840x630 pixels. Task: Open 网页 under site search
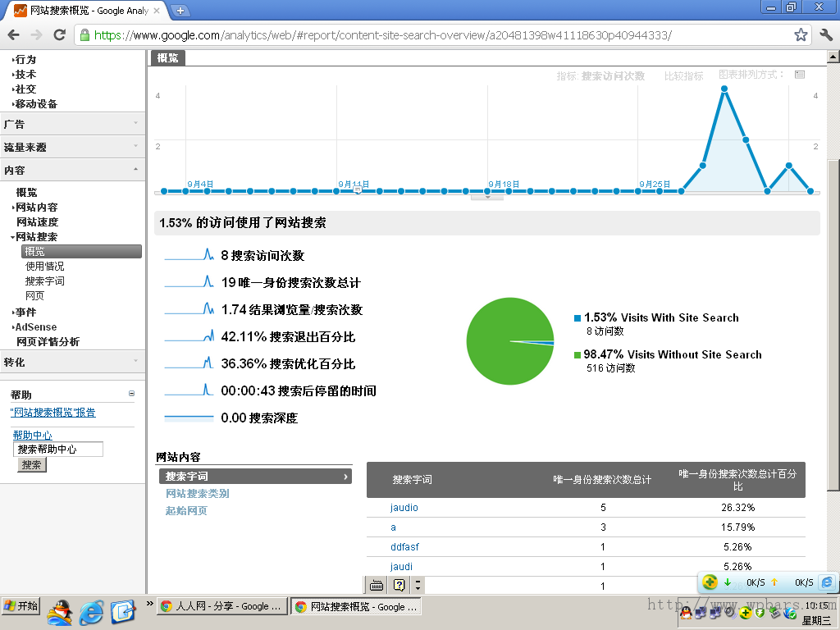[34, 295]
